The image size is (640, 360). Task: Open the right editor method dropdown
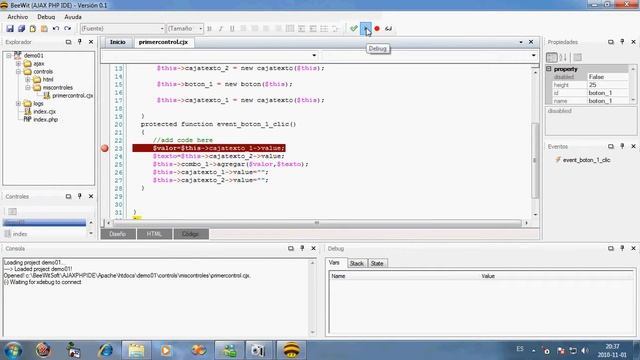coord(533,56)
